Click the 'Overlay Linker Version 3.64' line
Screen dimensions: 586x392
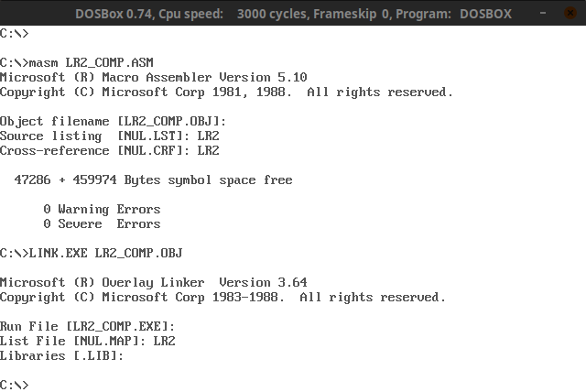coord(153,283)
